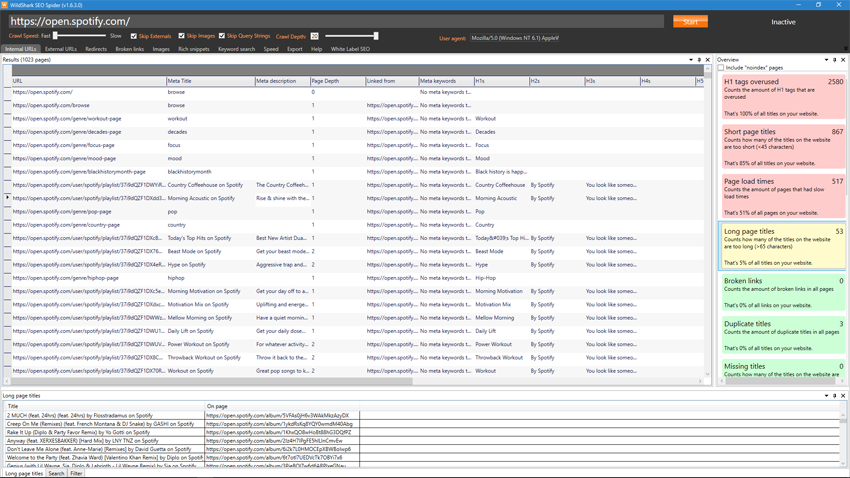Switch to bottom Filter tab
The image size is (850, 478).
[76, 474]
